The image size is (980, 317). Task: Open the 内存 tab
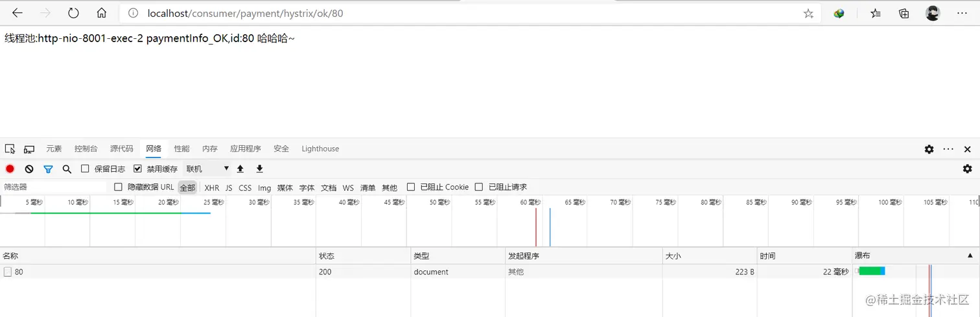pyautogui.click(x=210, y=149)
